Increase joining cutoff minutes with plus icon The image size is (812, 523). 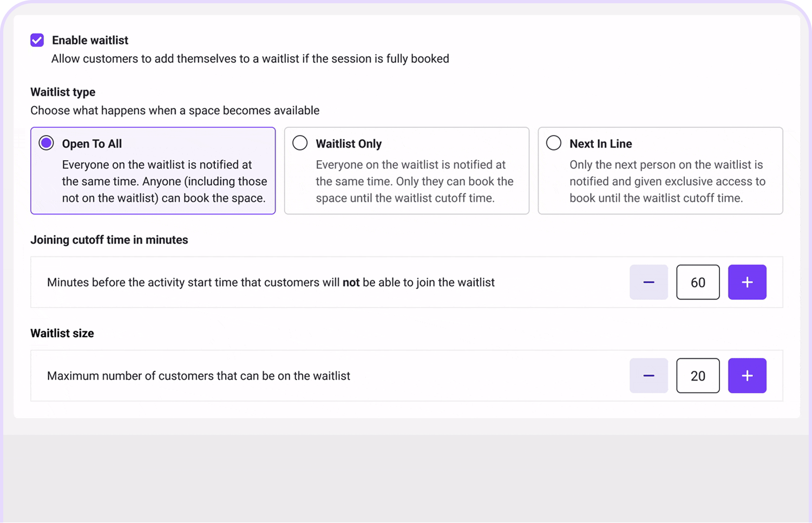(x=747, y=282)
